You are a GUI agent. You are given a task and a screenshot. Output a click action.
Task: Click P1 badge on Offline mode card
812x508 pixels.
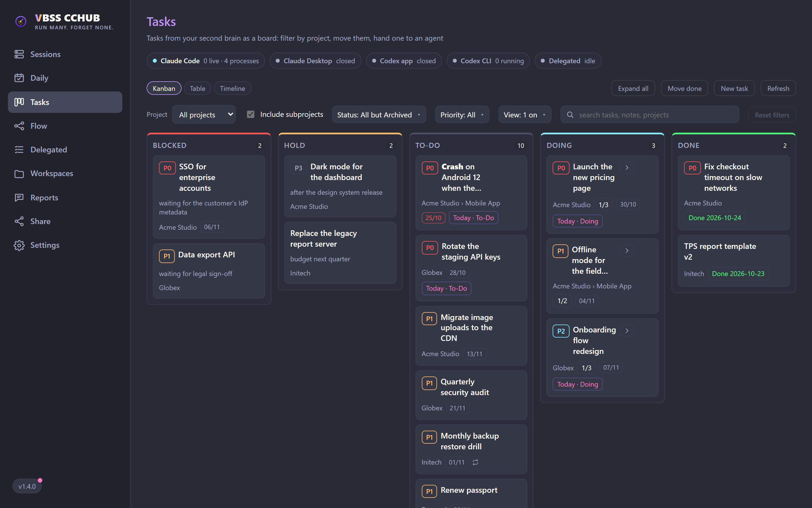point(561,251)
